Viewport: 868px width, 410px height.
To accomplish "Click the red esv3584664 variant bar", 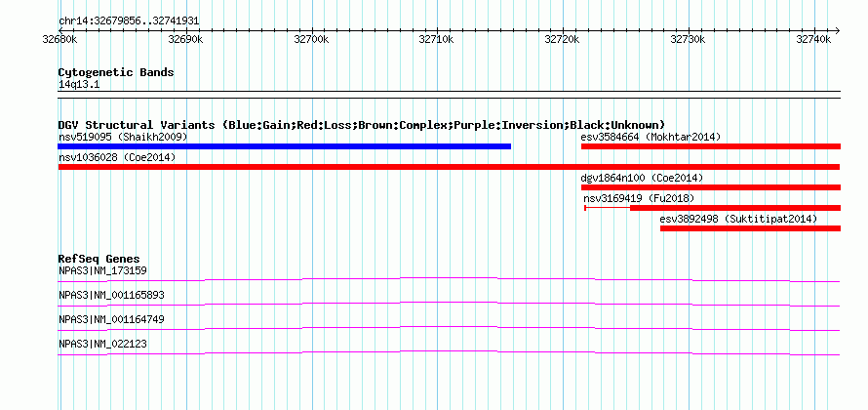I will (711, 146).
